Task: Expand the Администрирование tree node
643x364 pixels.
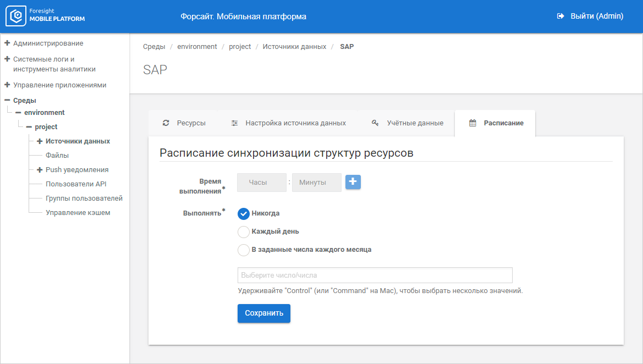Action: pos(7,43)
